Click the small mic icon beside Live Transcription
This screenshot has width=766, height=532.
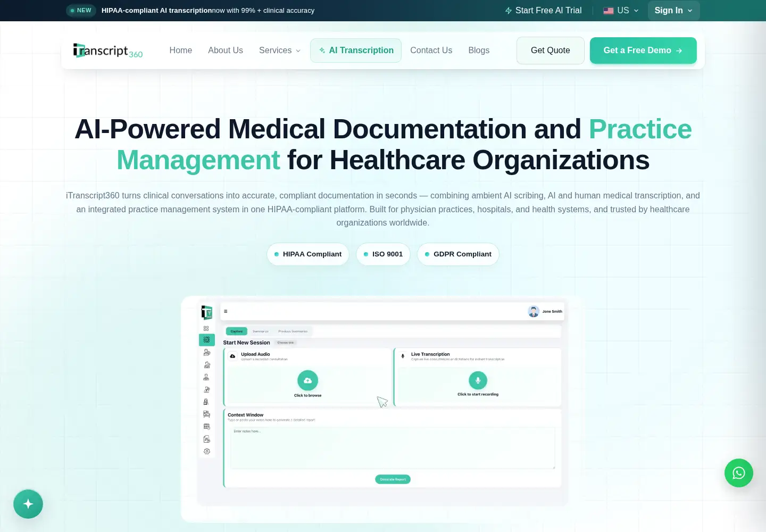403,356
